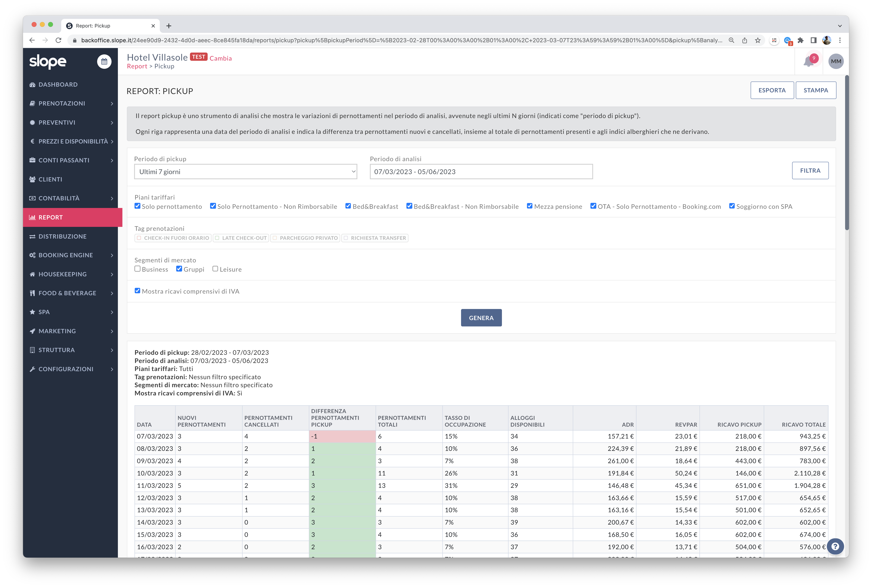Click the Cambia hotel link

coord(221,59)
